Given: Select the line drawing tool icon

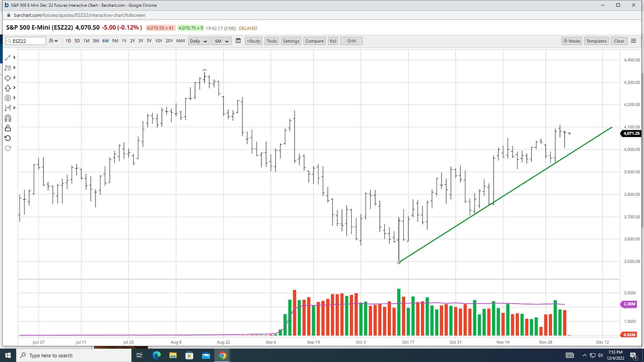Looking at the screenshot, I should point(8,57).
